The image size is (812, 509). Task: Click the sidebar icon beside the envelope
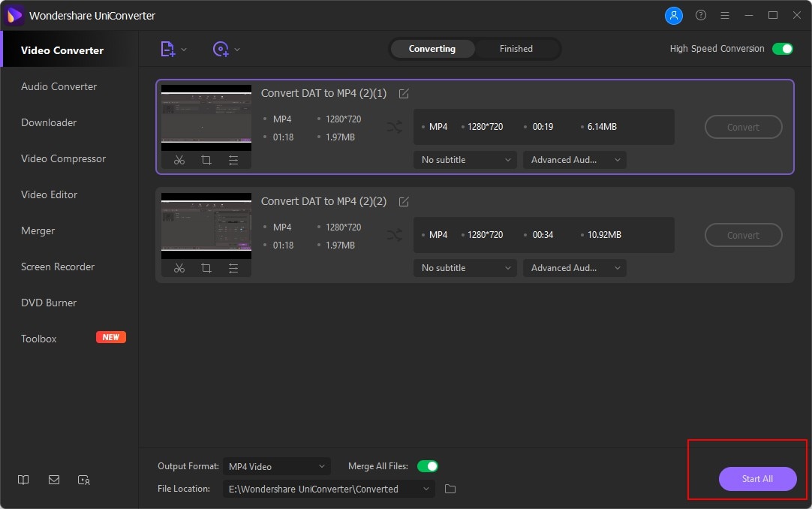(x=84, y=480)
